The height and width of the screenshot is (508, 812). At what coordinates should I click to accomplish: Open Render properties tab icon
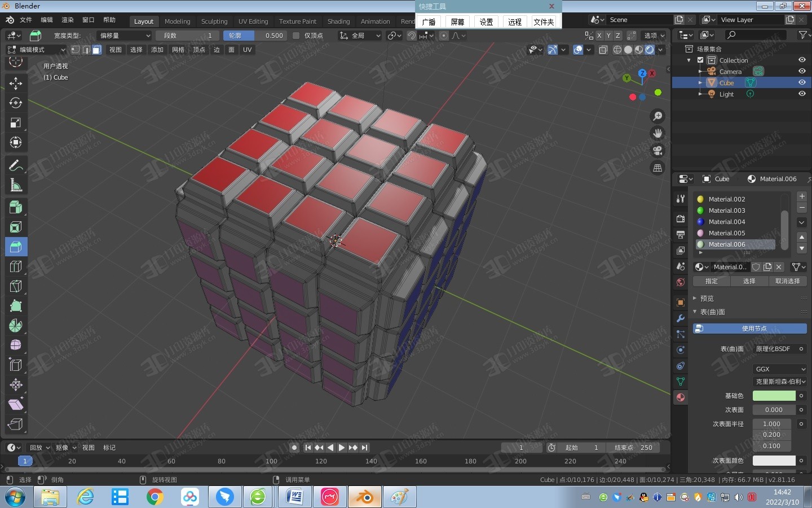tap(681, 218)
